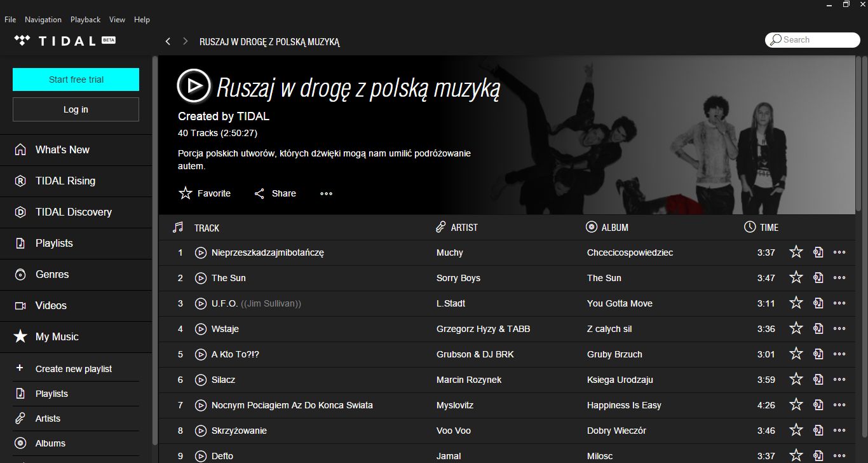Open Genres section

pos(76,275)
